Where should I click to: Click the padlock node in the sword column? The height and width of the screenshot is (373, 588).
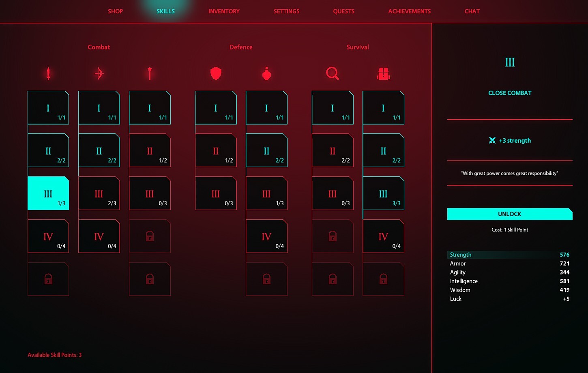tap(48, 279)
